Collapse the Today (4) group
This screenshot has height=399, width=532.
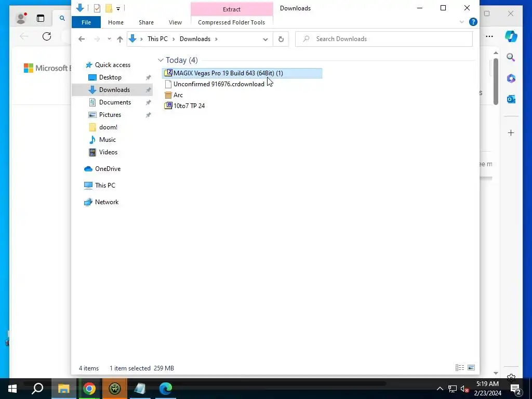pyautogui.click(x=161, y=60)
